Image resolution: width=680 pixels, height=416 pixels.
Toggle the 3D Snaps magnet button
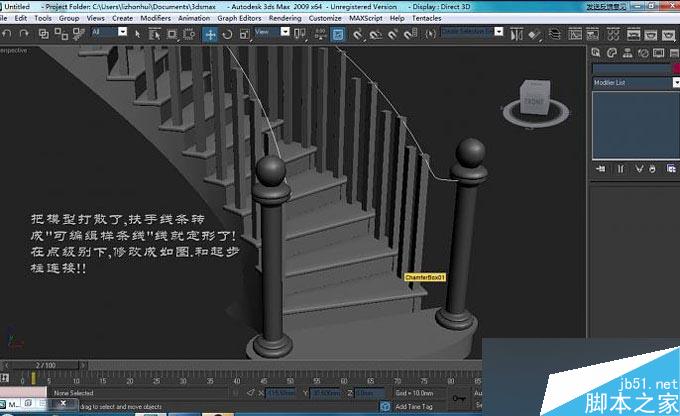(x=357, y=34)
